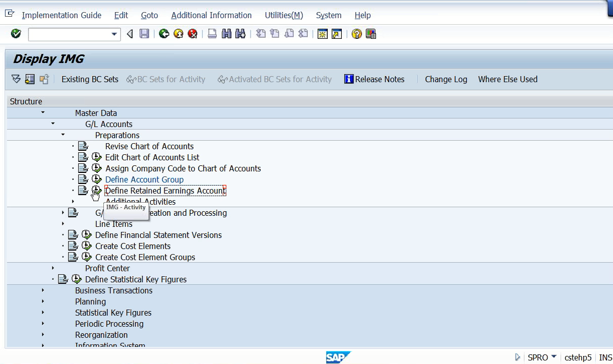Execute the Create Cost Elements activity icon

[x=87, y=246]
